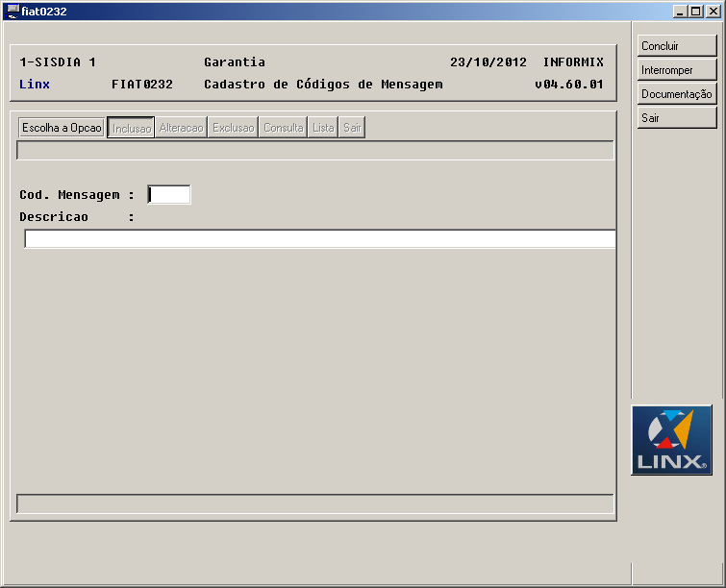Open the Documentação button
The image size is (726, 588).
[x=677, y=94]
